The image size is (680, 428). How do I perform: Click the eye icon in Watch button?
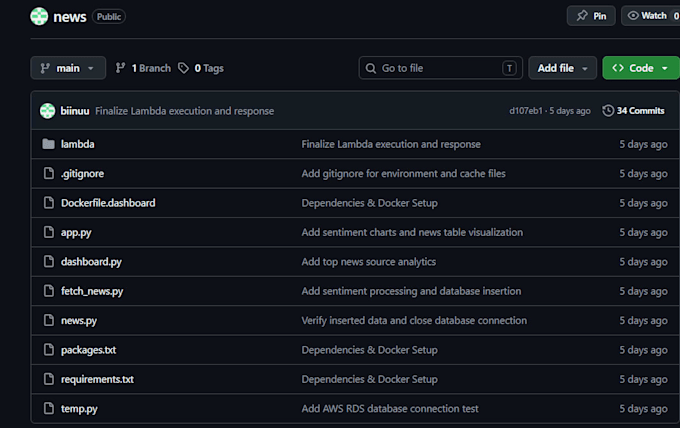pos(633,16)
